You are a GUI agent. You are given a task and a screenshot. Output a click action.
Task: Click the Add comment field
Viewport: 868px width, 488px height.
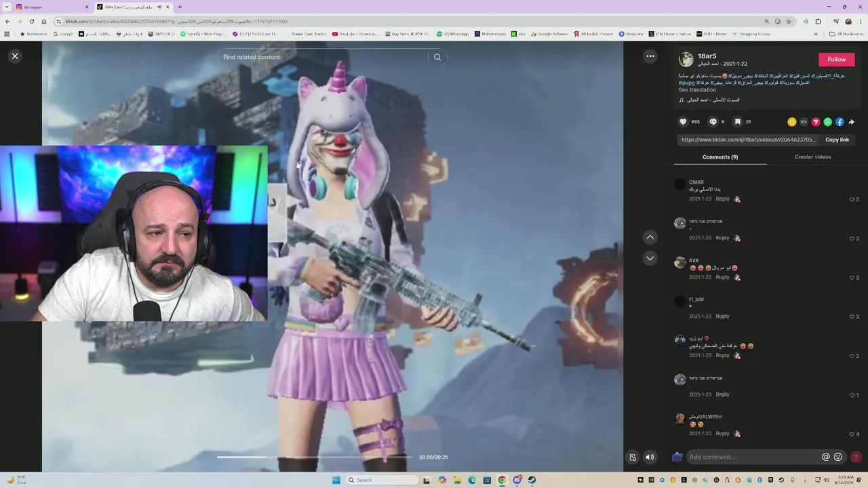pos(753,457)
